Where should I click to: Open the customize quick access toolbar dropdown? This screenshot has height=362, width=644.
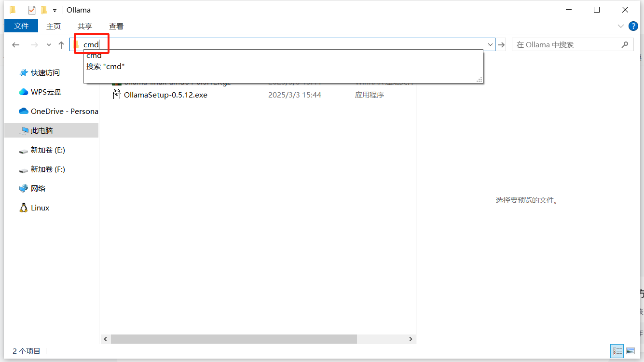tap(55, 11)
